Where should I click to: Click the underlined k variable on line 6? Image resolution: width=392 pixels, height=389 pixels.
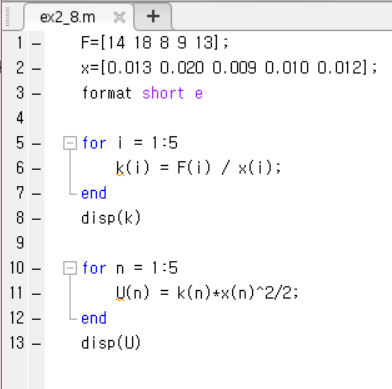[x=120, y=168]
